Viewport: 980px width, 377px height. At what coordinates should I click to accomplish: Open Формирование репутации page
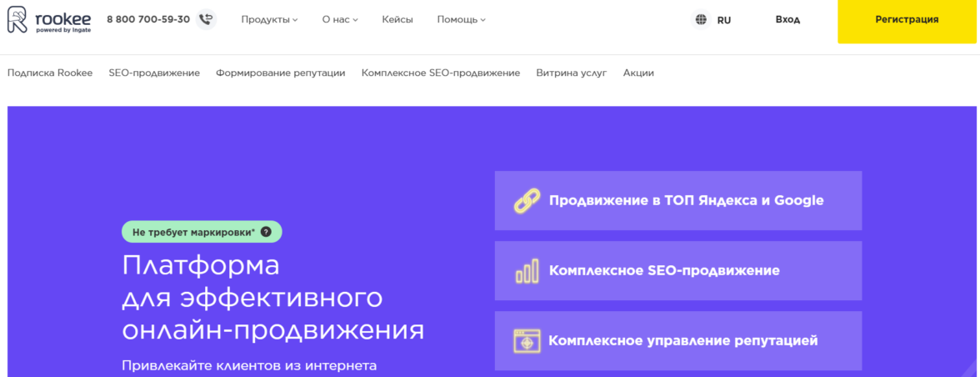click(x=281, y=73)
